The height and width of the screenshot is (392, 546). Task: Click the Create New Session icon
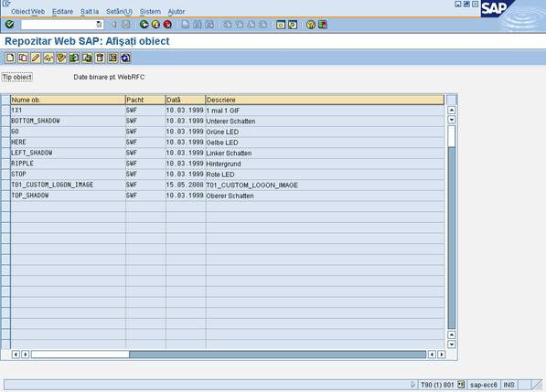(x=281, y=25)
